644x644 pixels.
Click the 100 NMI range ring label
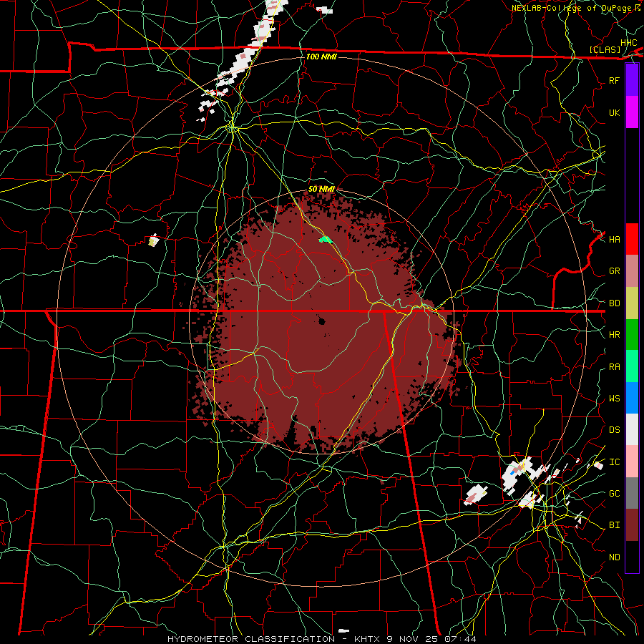(321, 57)
